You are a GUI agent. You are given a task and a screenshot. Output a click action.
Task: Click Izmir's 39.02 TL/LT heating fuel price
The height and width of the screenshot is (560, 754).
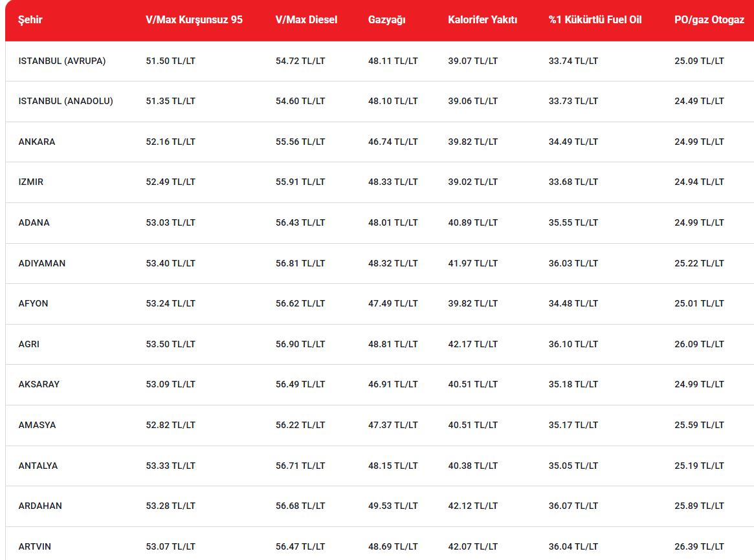point(473,182)
